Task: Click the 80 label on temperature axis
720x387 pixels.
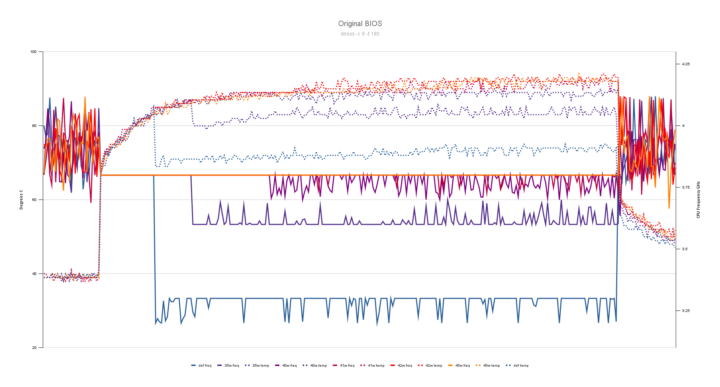Action: click(34, 126)
